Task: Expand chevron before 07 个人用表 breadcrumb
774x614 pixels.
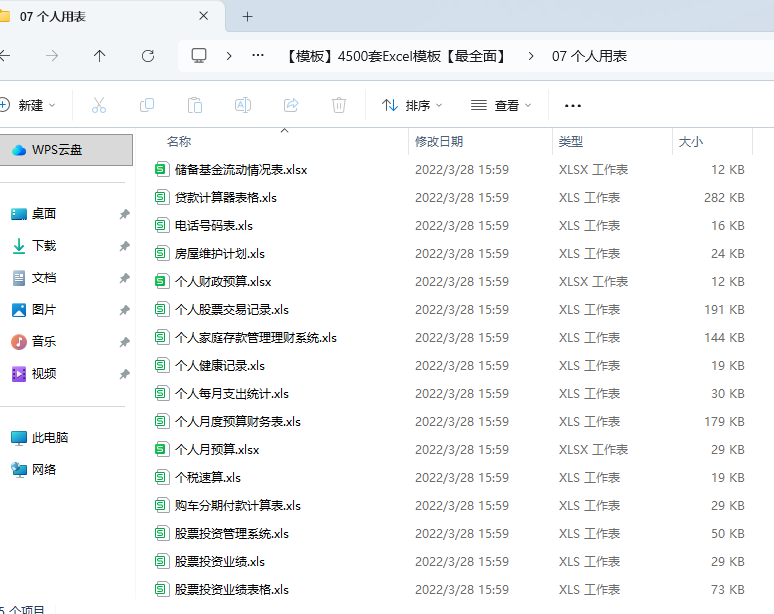Action: [531, 56]
